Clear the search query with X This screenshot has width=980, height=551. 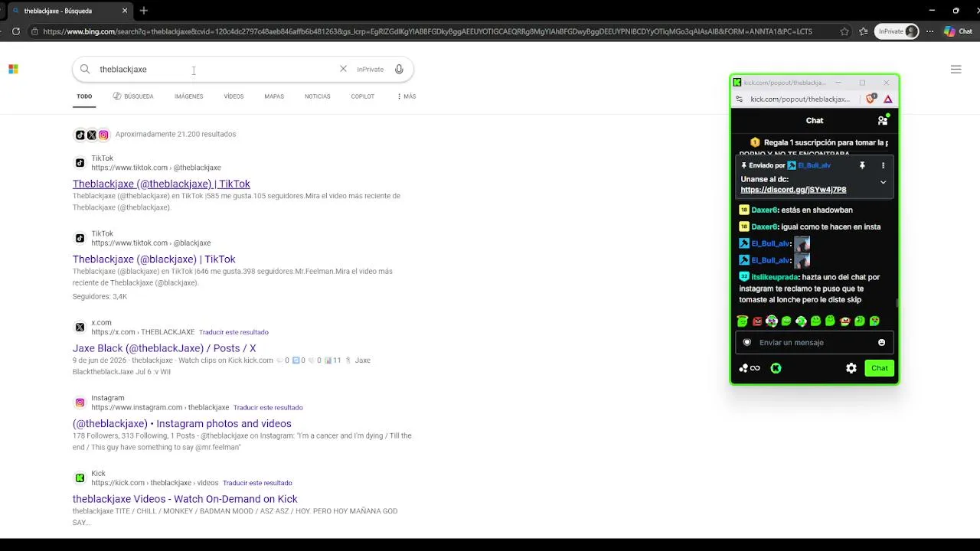[343, 69]
